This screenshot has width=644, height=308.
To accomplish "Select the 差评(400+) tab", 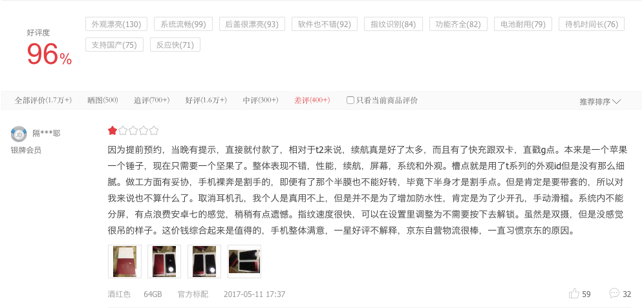I will 312,100.
